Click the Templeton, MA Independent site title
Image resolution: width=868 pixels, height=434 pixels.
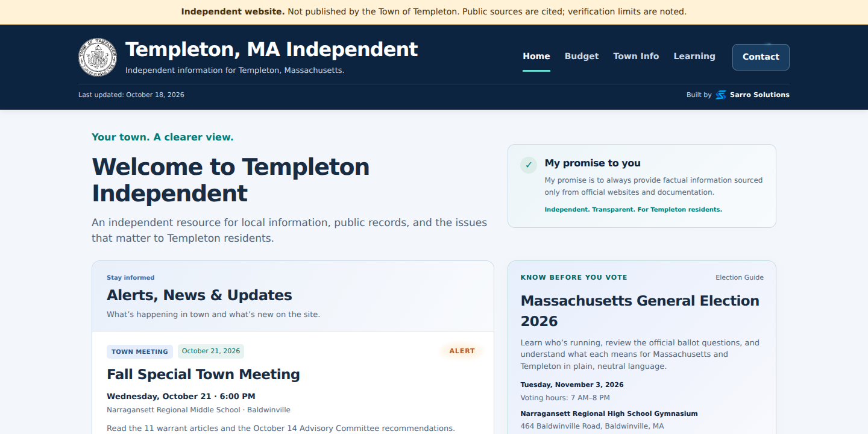(x=271, y=49)
